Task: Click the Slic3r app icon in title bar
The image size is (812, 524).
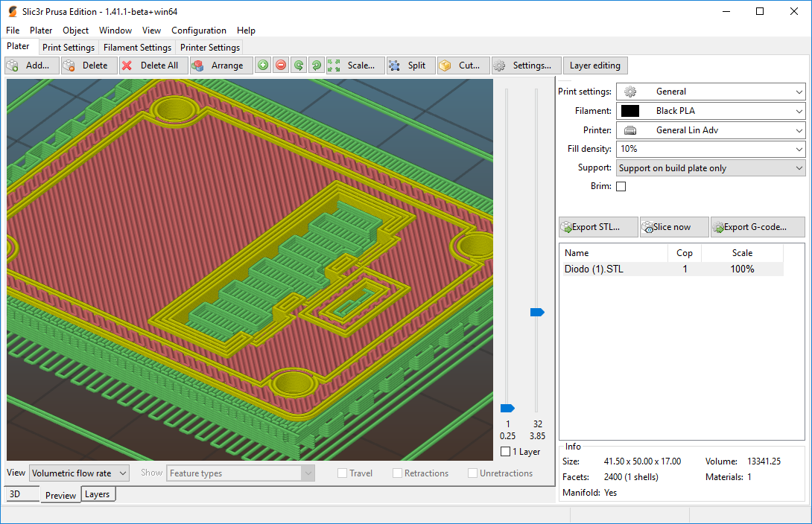Action: click(12, 11)
